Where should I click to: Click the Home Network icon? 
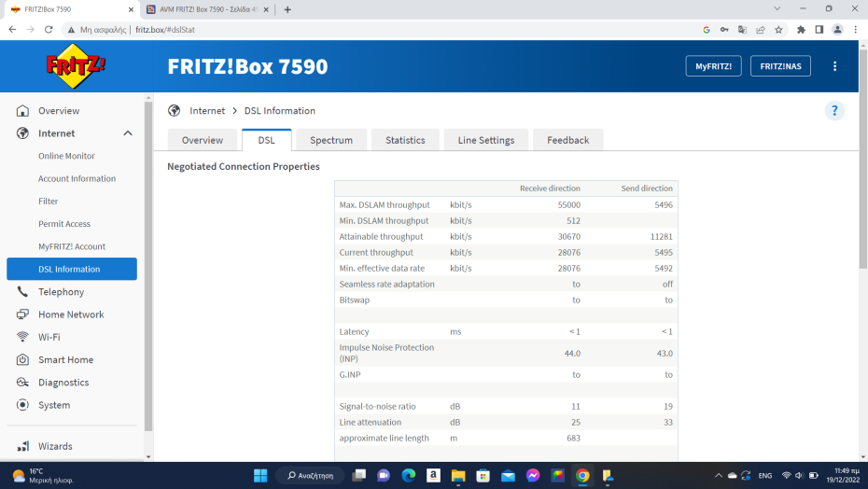pos(22,314)
